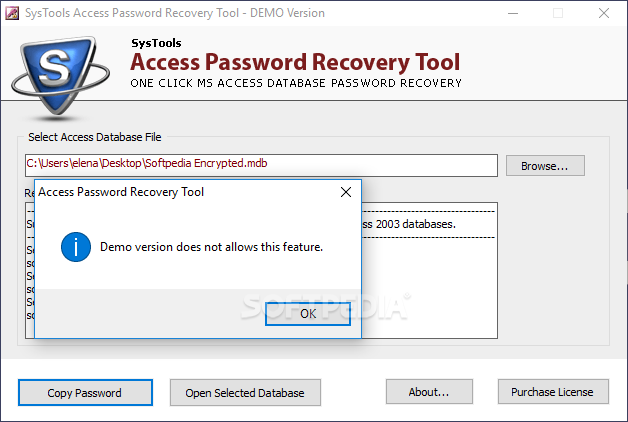Click the "ONE CLICK MS ACCESS DATABASE PASSWORD RECOVERY" tagline
The height and width of the screenshot is (422, 628).
[x=296, y=83]
